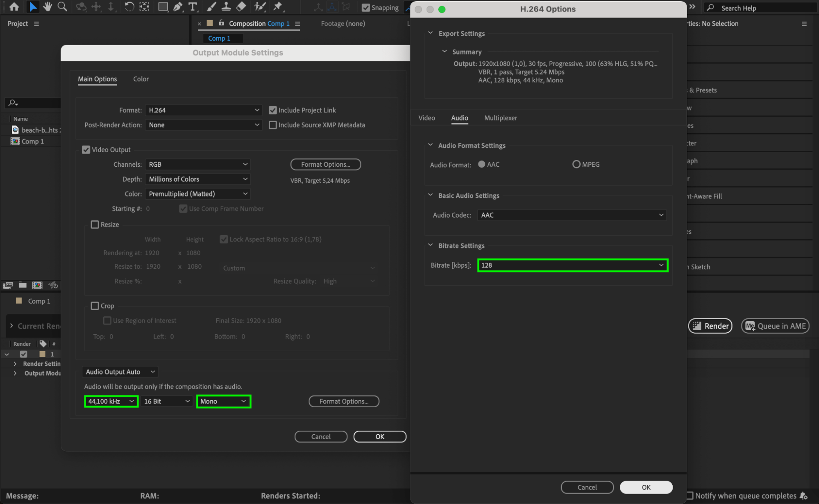Enable Include Source XMP Metadata
Viewport: 819px width, 504px height.
click(273, 125)
